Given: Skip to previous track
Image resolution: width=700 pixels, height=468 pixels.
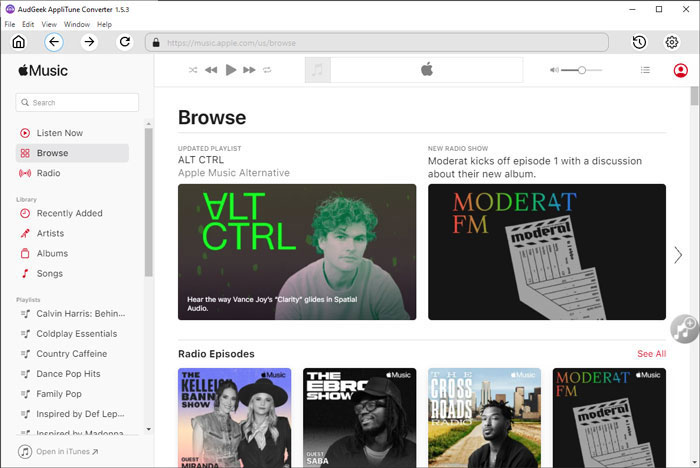Looking at the screenshot, I should [x=211, y=70].
